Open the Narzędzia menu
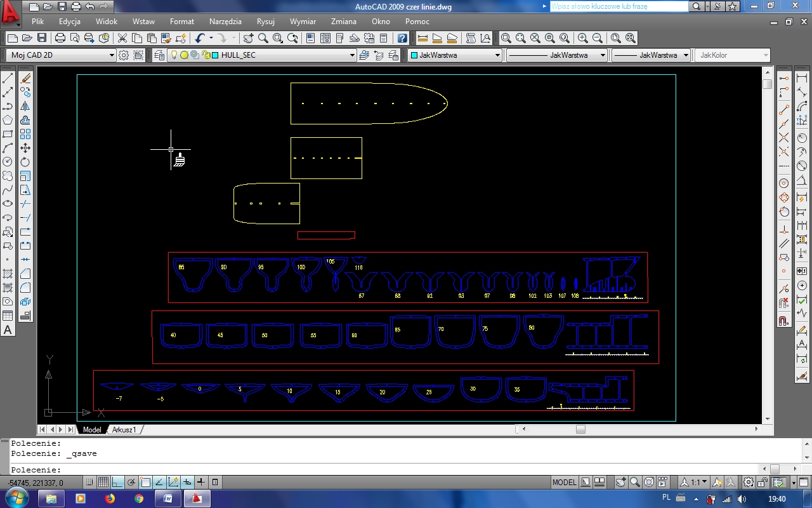Image resolution: width=812 pixels, height=508 pixels. 225,22
